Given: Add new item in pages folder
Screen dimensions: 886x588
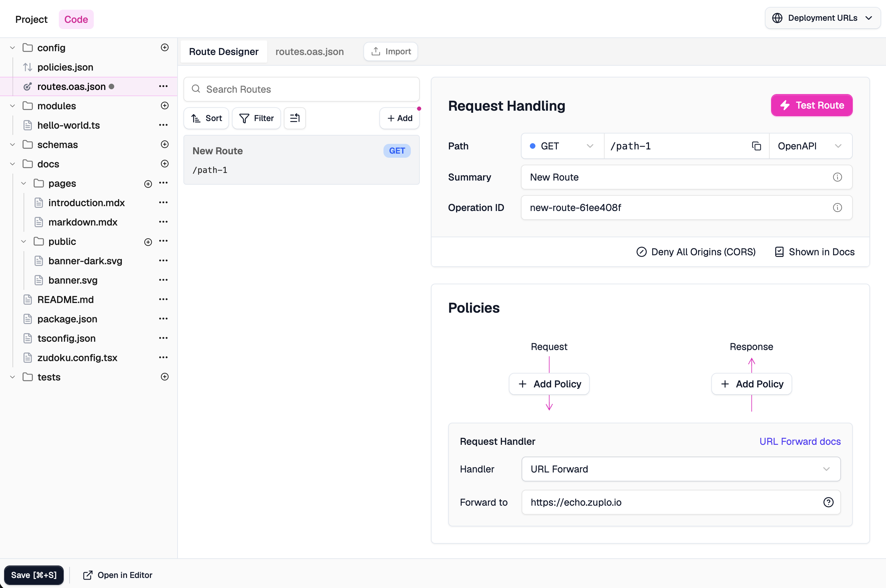Looking at the screenshot, I should (x=148, y=184).
